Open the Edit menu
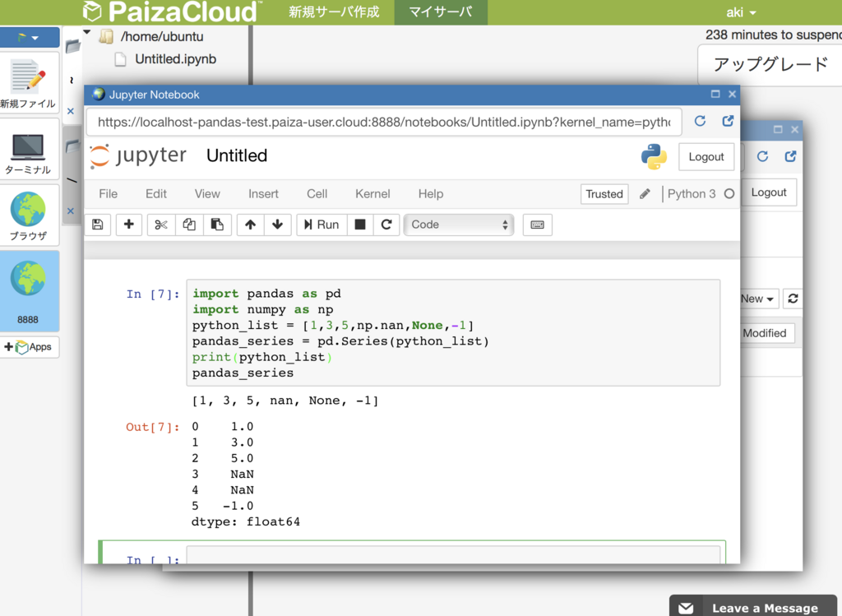 pos(156,194)
